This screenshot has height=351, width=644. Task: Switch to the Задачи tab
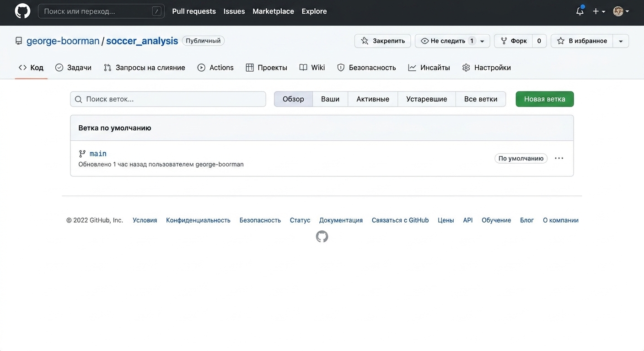pyautogui.click(x=73, y=68)
